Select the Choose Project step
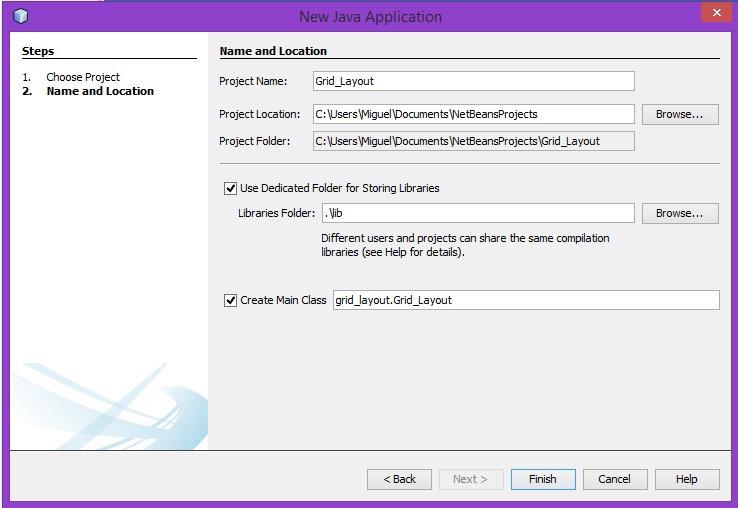 pos(83,77)
